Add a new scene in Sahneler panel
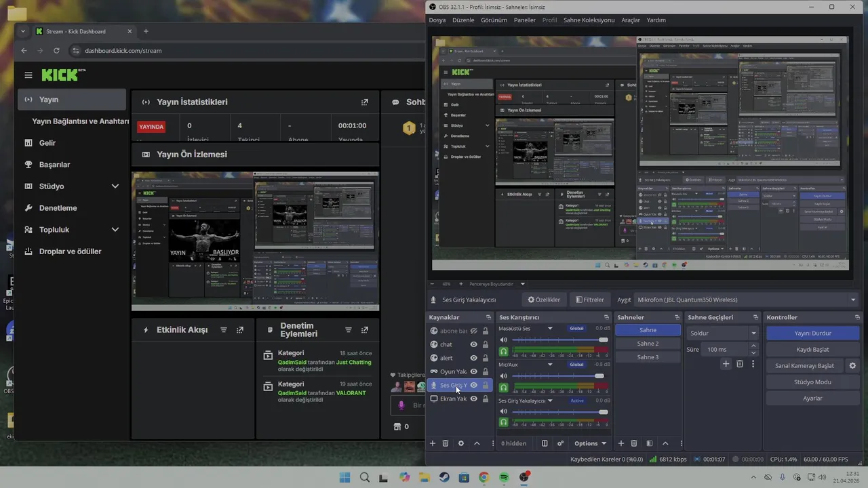The height and width of the screenshot is (488, 868). point(620,443)
